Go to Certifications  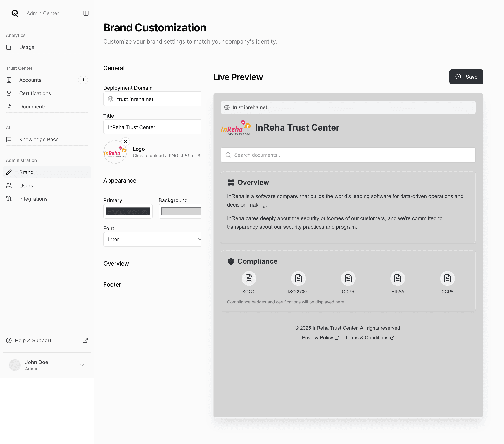point(47,93)
